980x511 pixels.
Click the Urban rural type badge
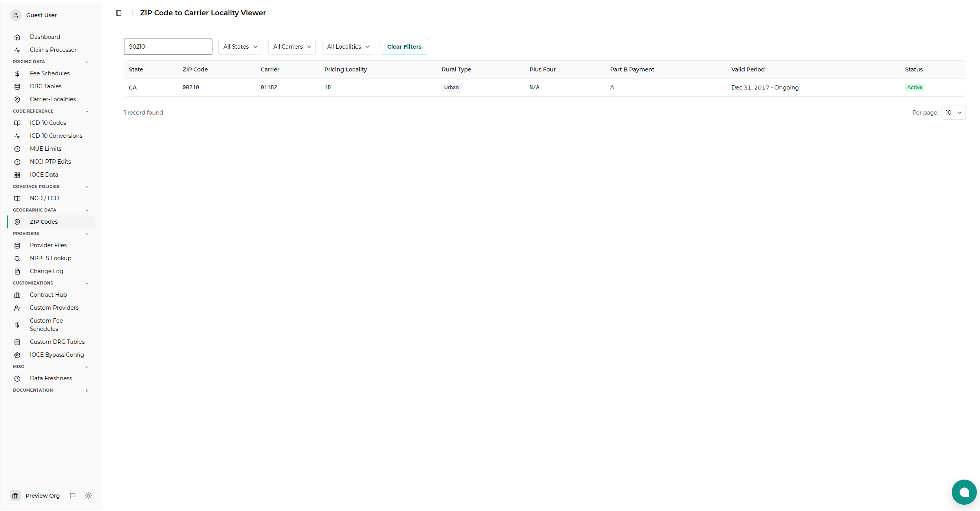click(451, 88)
